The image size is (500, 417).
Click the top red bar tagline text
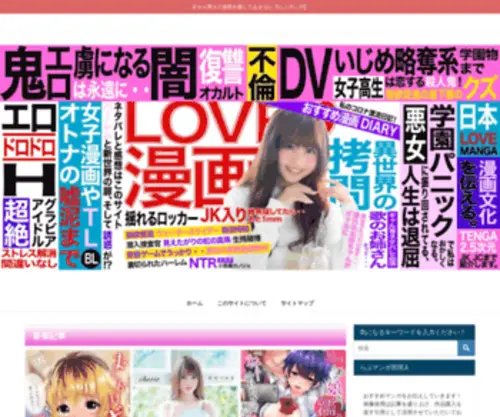[250, 7]
